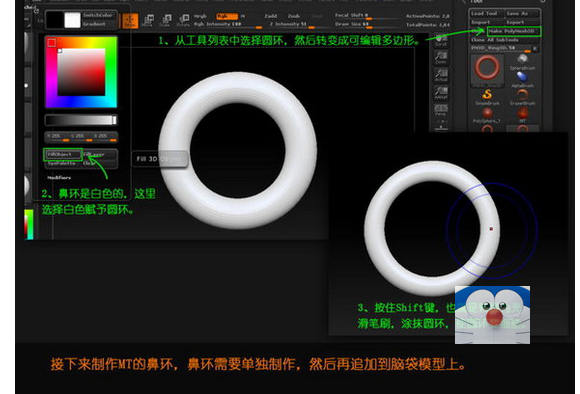The height and width of the screenshot is (394, 580).
Task: Click the Load Tool button
Action: (x=487, y=13)
